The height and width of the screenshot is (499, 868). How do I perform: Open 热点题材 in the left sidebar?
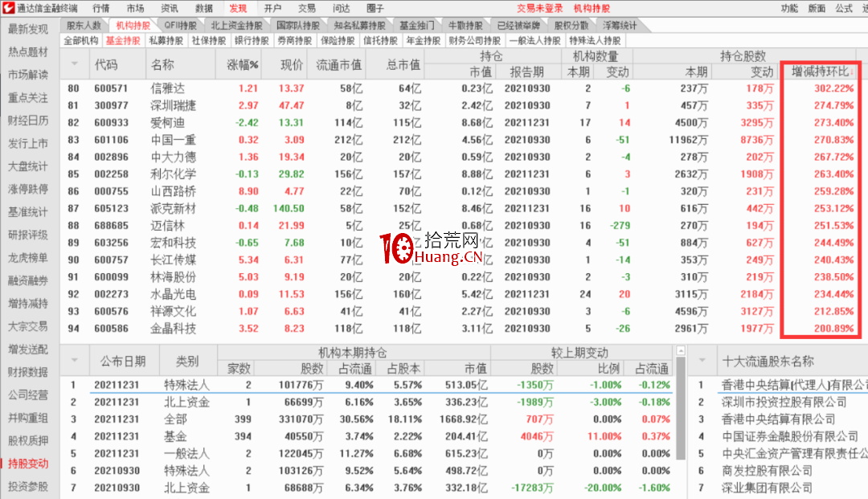pos(28,52)
